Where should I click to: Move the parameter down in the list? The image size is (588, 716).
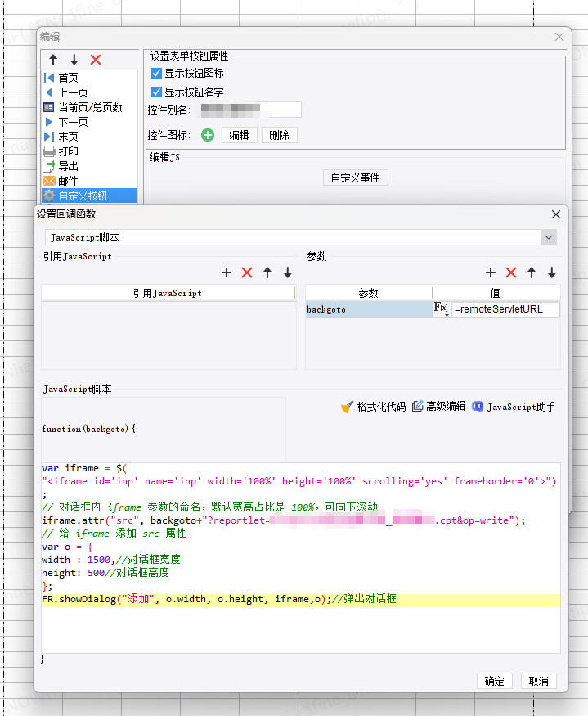coord(552,273)
